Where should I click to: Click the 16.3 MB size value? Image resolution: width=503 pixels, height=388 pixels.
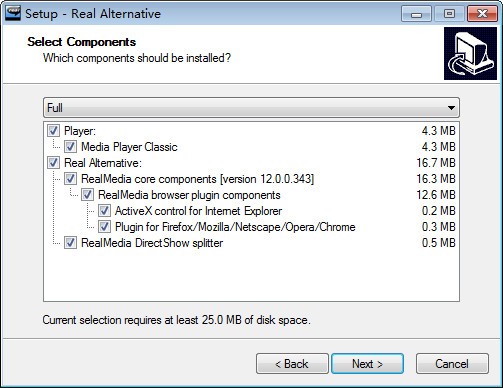click(x=436, y=179)
